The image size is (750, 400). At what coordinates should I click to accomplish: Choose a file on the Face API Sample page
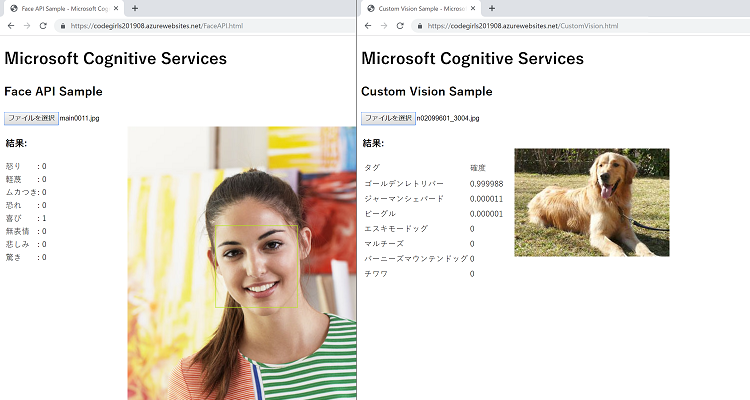[31, 118]
